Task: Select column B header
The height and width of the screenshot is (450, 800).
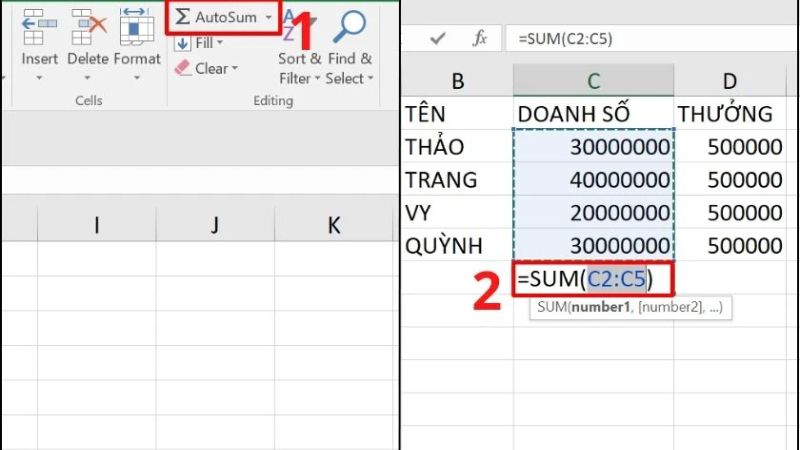Action: tap(457, 81)
